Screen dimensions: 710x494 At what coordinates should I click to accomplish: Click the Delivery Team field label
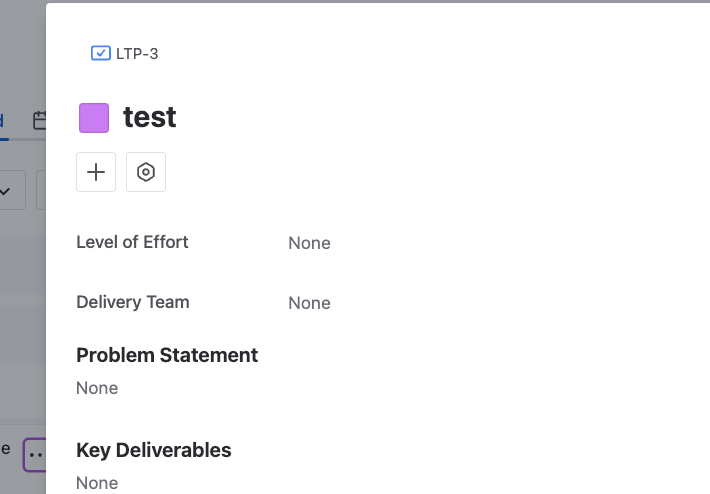click(133, 302)
